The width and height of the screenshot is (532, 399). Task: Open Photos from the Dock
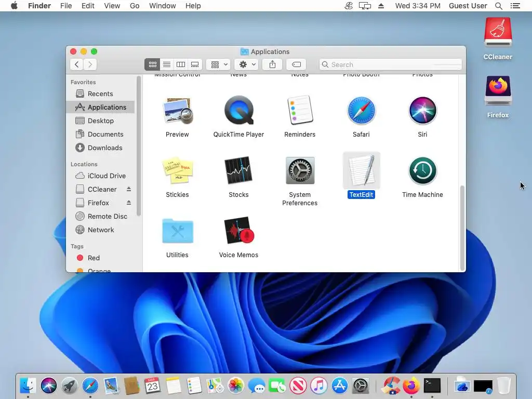coord(235,386)
